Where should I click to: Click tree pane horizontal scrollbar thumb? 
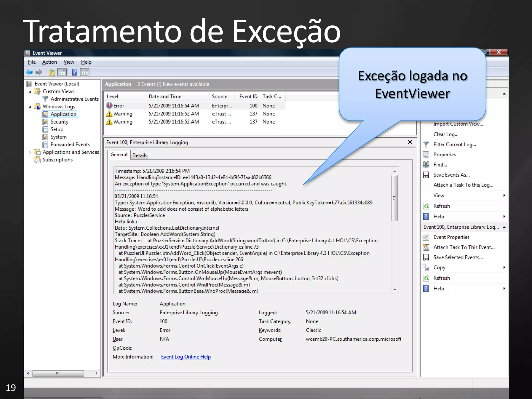(58, 374)
